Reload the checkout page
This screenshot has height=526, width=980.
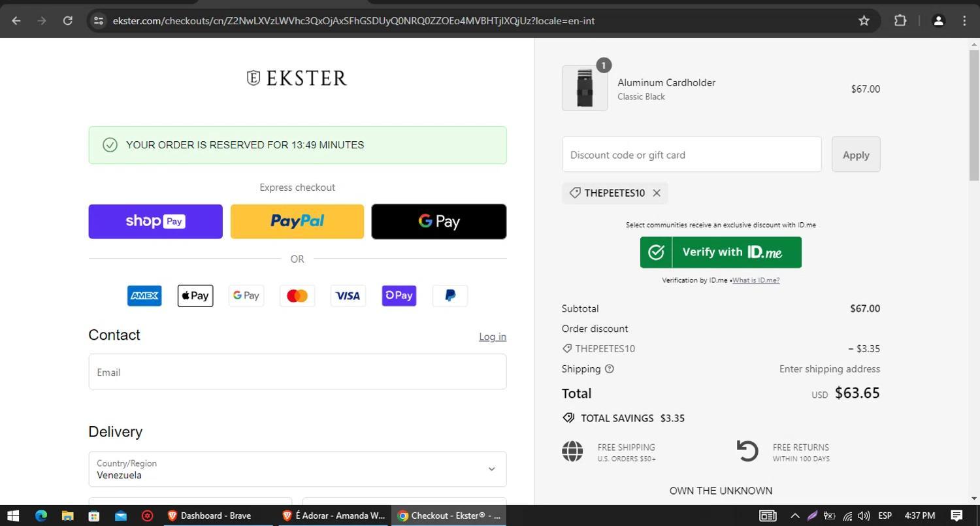(67, 21)
